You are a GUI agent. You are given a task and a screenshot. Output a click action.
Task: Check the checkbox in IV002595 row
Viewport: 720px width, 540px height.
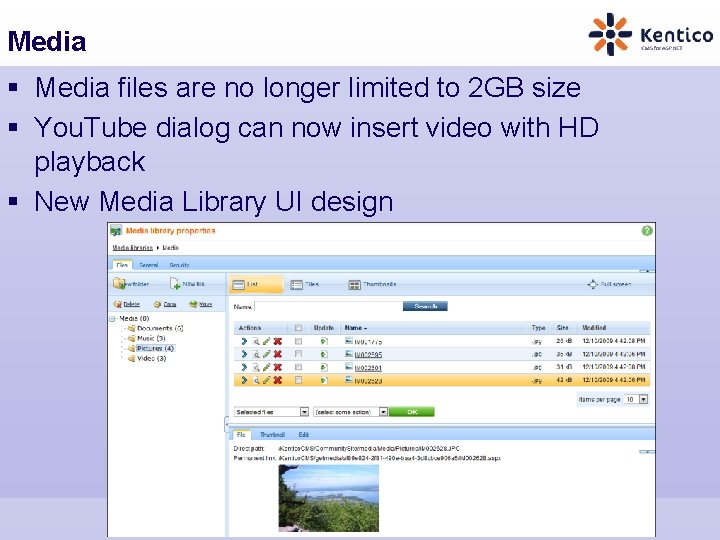[x=298, y=354]
